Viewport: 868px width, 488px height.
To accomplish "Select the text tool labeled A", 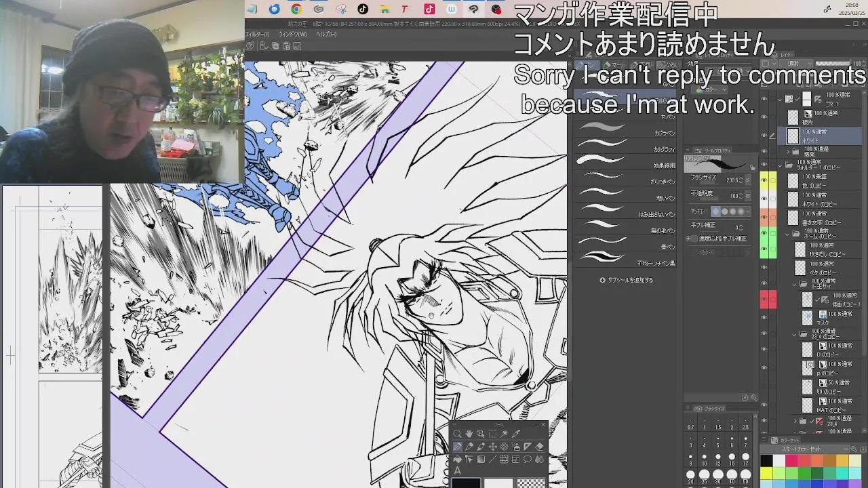I will [x=458, y=471].
